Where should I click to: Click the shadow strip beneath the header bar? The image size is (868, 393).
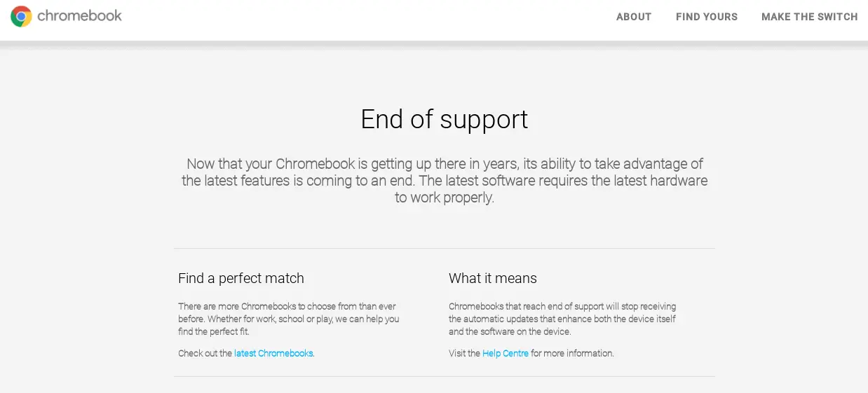(434, 44)
